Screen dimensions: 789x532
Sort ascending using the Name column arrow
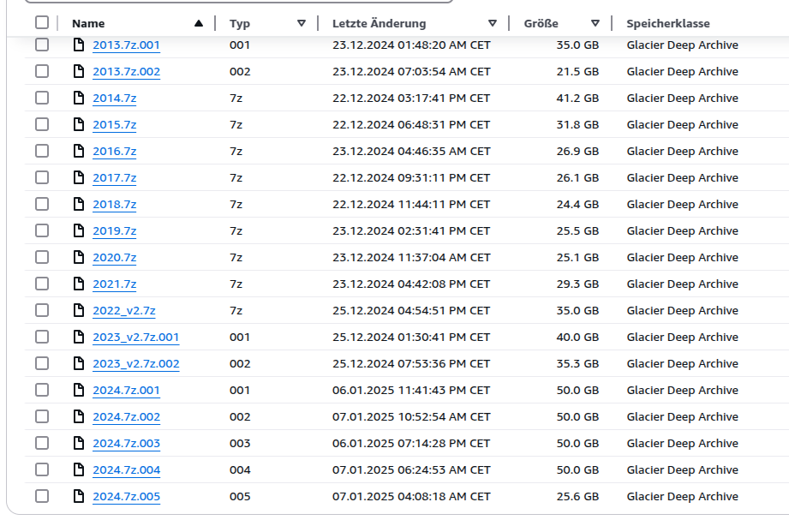pyautogui.click(x=199, y=23)
